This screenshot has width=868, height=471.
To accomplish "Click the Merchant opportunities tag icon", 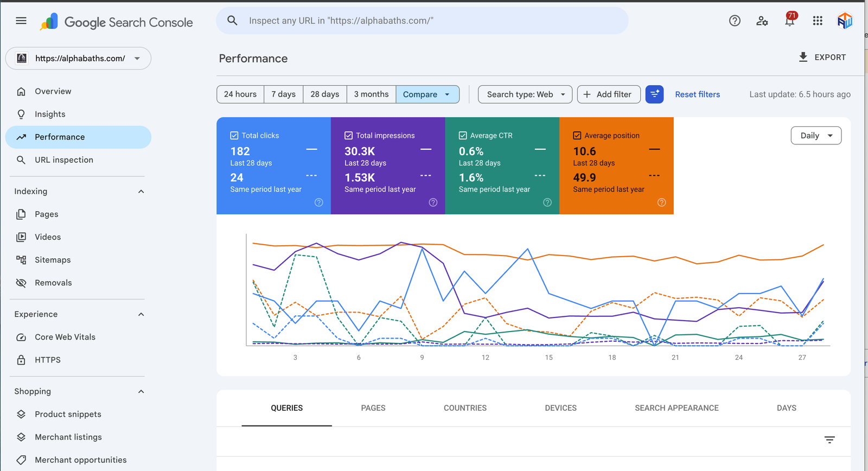I will tap(21, 460).
